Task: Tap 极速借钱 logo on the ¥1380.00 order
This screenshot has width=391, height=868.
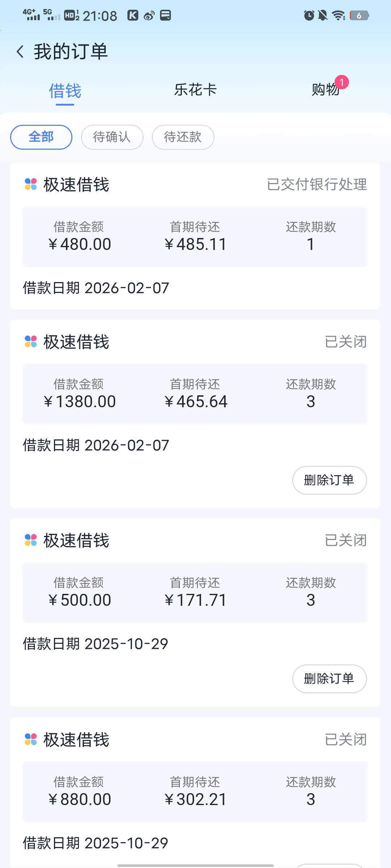Action: [x=31, y=341]
